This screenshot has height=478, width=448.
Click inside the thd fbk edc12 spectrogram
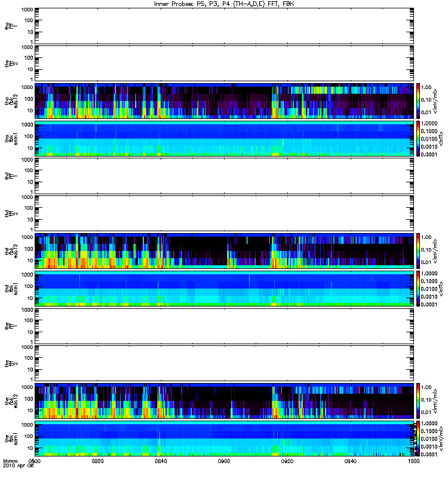coord(225,250)
